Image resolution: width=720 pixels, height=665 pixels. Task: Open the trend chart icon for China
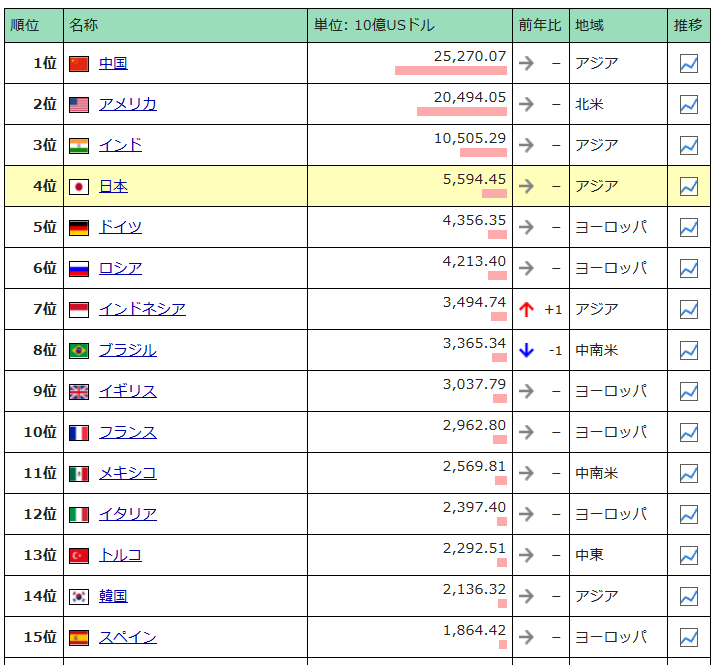tap(689, 64)
